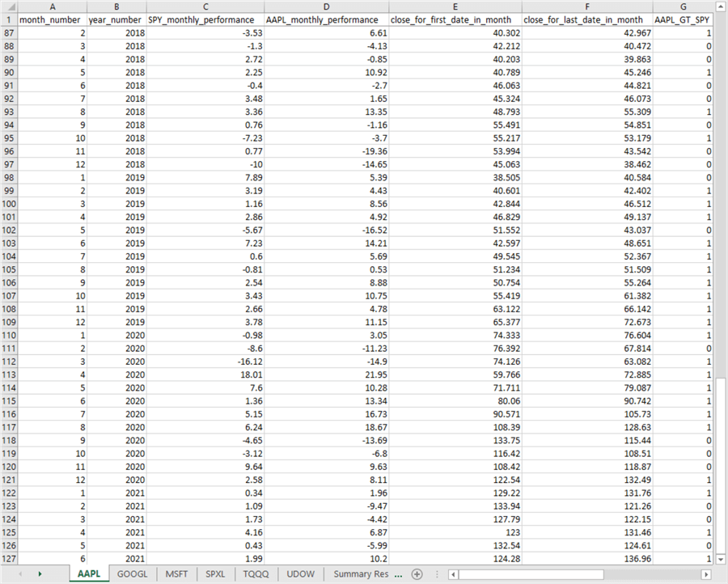
Task: Select cell with first close 63.122
Action: point(455,309)
